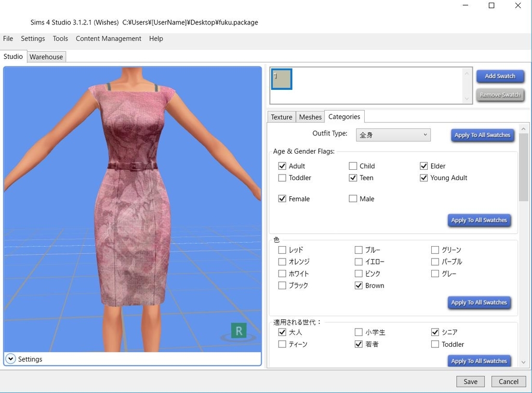Click the categories panel scroll-up arrow
This screenshot has width=532, height=393.
[523, 129]
